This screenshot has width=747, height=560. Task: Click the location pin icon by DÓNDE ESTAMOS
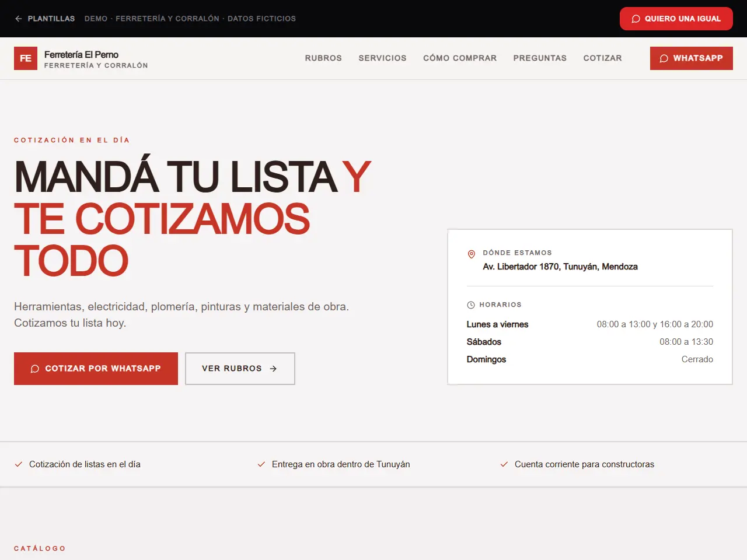click(x=472, y=254)
